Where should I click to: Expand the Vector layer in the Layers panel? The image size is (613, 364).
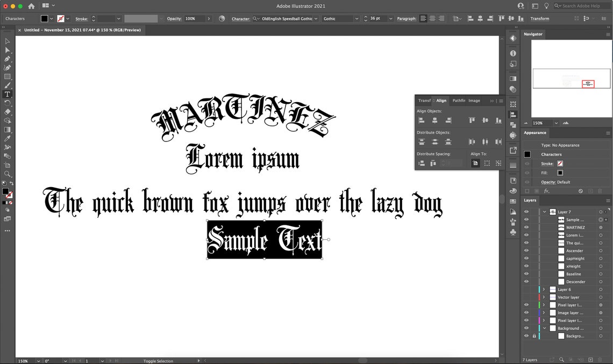click(544, 297)
